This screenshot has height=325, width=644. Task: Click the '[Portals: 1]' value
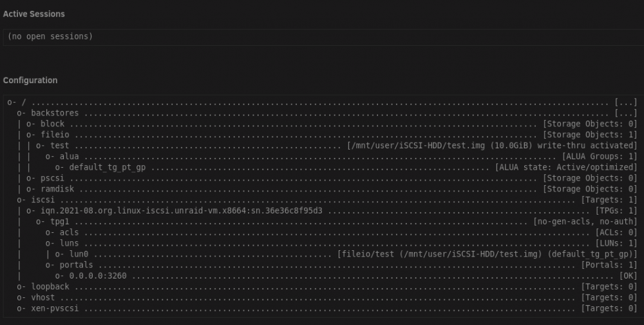click(609, 265)
